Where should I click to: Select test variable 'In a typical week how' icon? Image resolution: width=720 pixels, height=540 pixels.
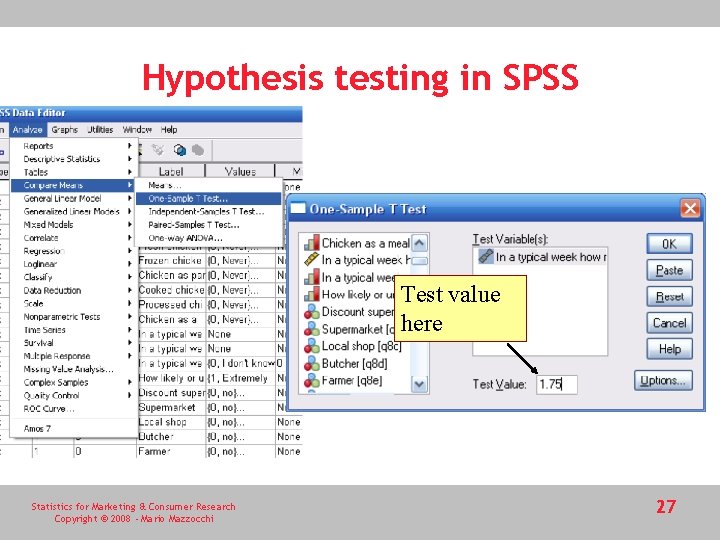[486, 256]
